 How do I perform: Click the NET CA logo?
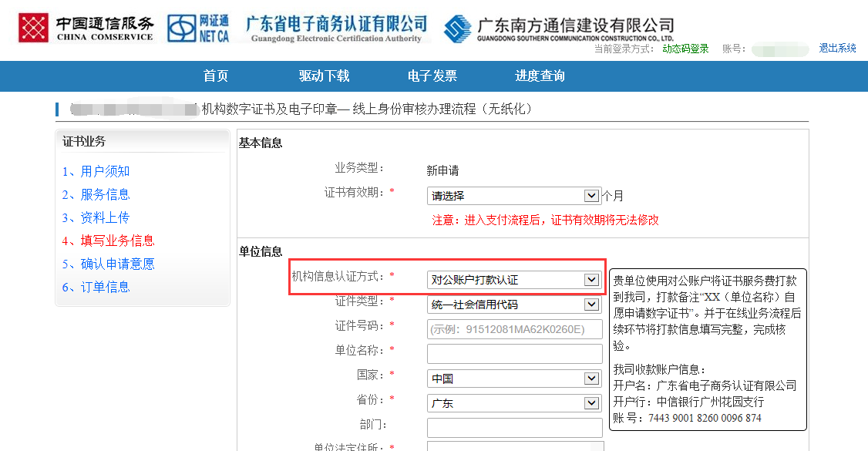pyautogui.click(x=198, y=28)
